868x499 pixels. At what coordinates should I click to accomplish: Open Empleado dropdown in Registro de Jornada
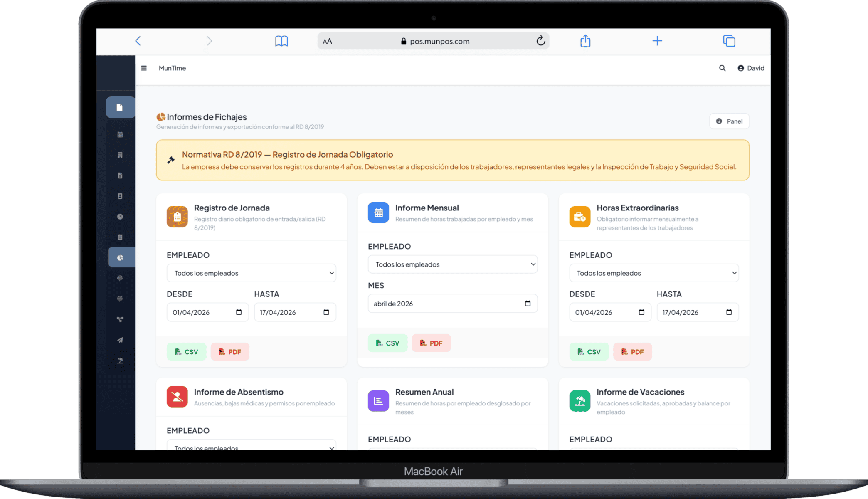252,273
